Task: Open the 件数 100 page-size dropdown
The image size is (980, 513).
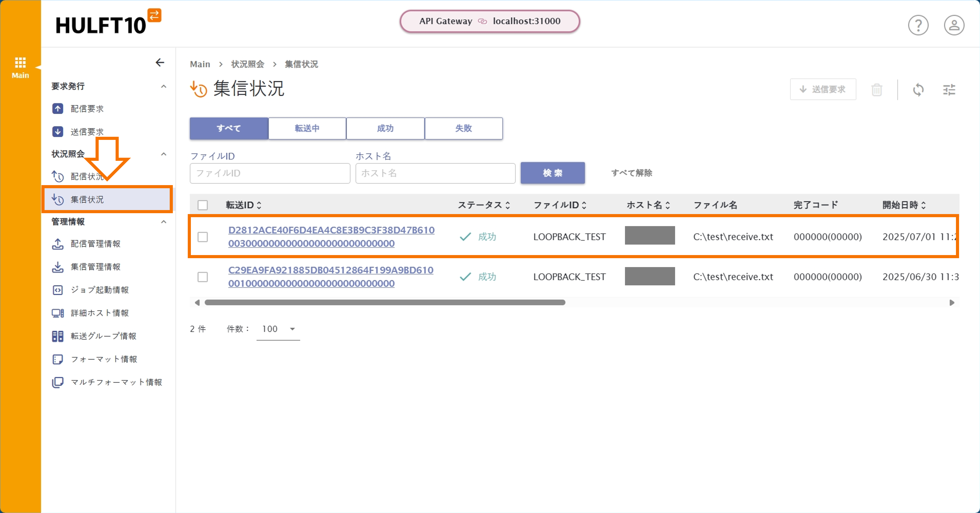Action: pyautogui.click(x=278, y=329)
